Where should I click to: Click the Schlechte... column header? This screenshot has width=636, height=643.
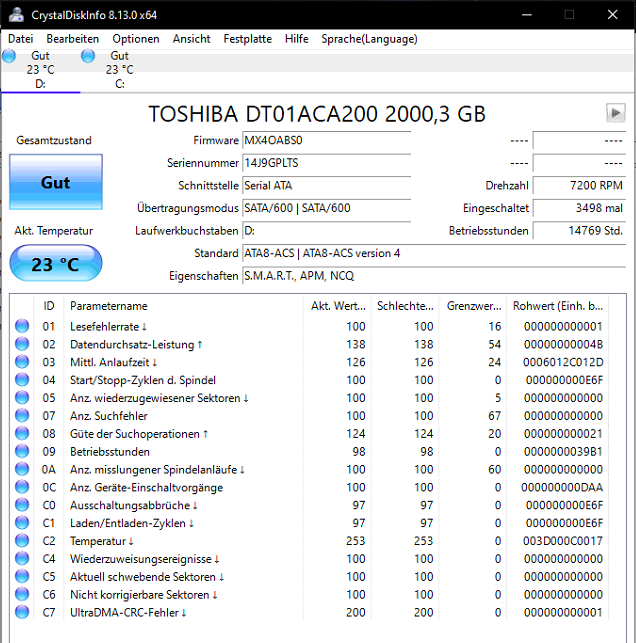405,306
